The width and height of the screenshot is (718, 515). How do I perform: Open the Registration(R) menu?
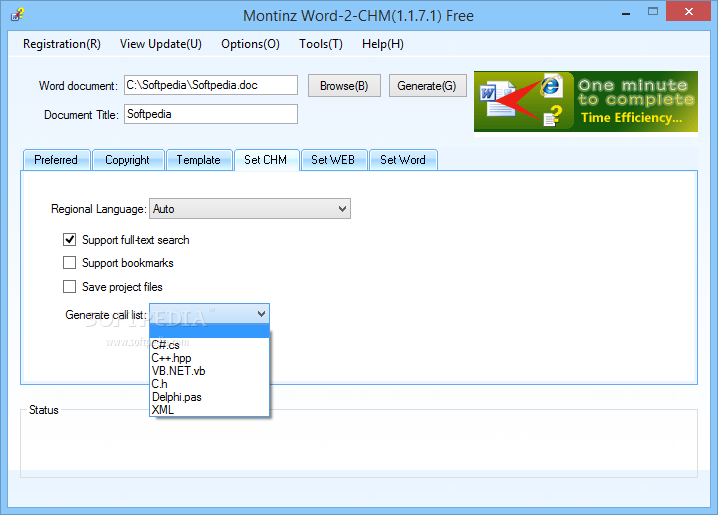(x=62, y=44)
